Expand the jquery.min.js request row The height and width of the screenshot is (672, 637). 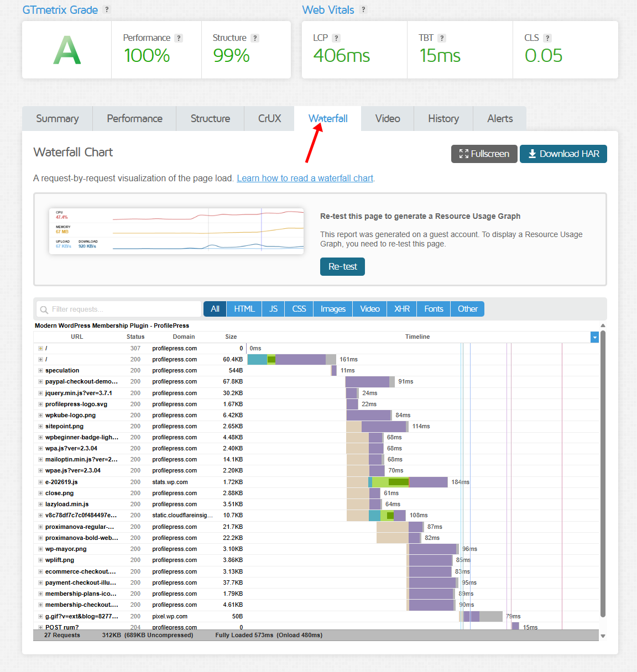40,393
